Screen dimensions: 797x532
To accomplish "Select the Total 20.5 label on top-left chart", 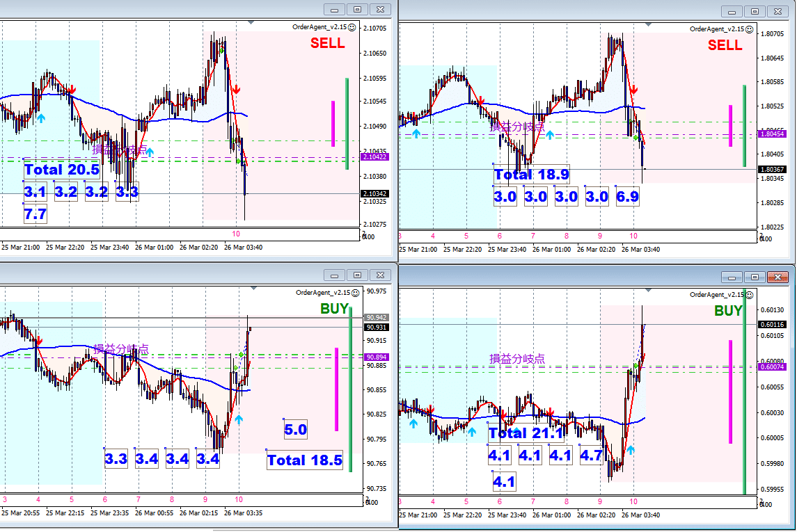I will click(x=63, y=169).
